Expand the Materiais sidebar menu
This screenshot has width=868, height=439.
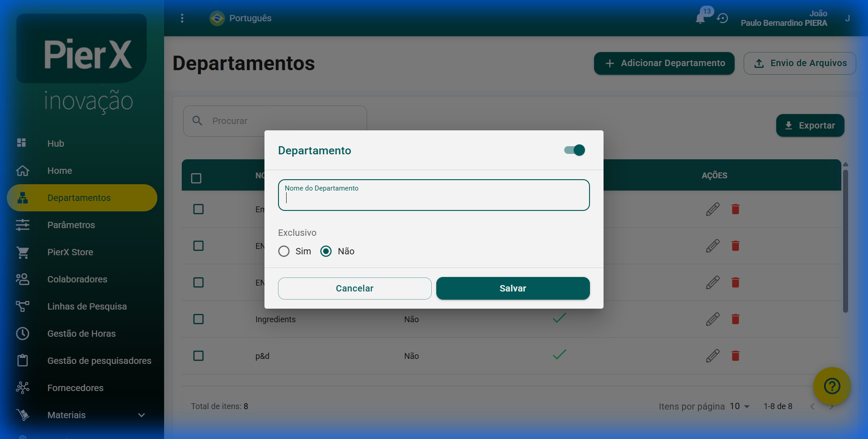click(x=141, y=415)
